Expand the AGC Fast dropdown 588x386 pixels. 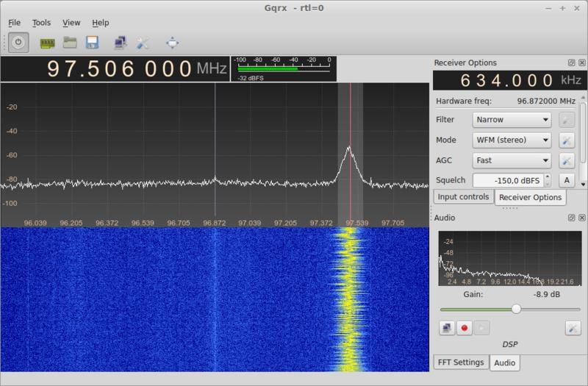coord(512,160)
